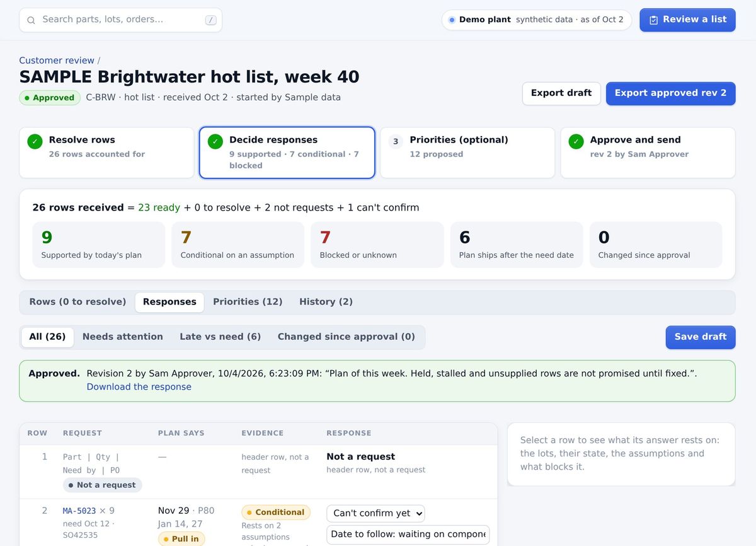Viewport: 756px width, 546px height.
Task: Select the Conditional on an assumption card
Action: pos(238,245)
